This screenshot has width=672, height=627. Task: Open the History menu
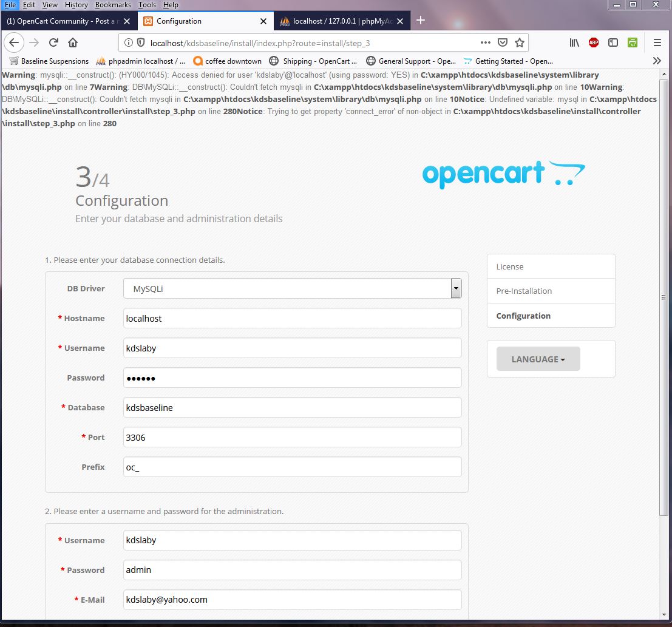[x=76, y=5]
